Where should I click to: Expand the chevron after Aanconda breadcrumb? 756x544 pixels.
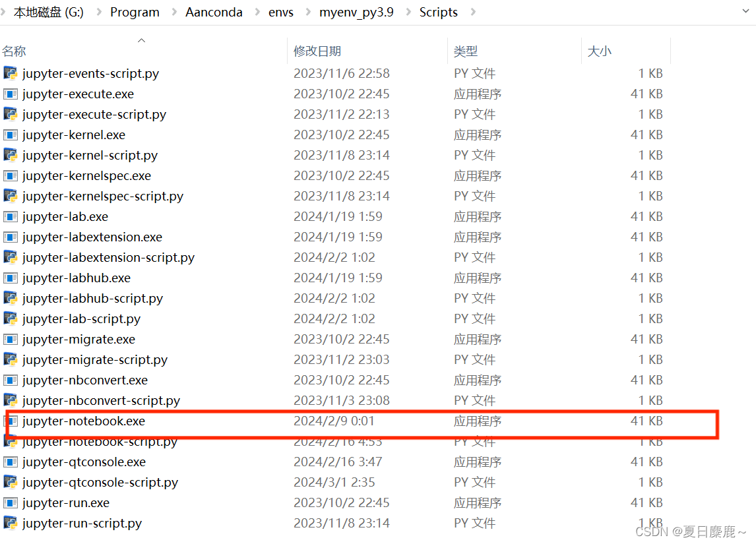(257, 12)
